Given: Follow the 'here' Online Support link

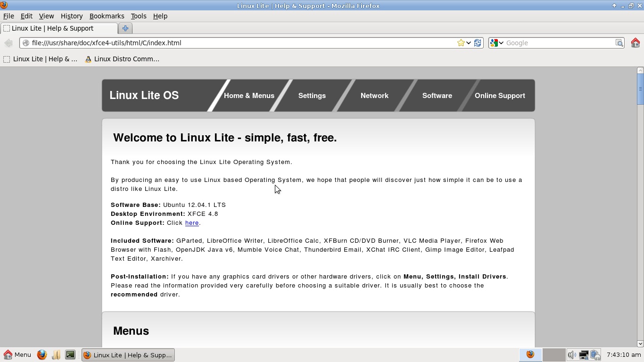Looking at the screenshot, I should tap(192, 223).
